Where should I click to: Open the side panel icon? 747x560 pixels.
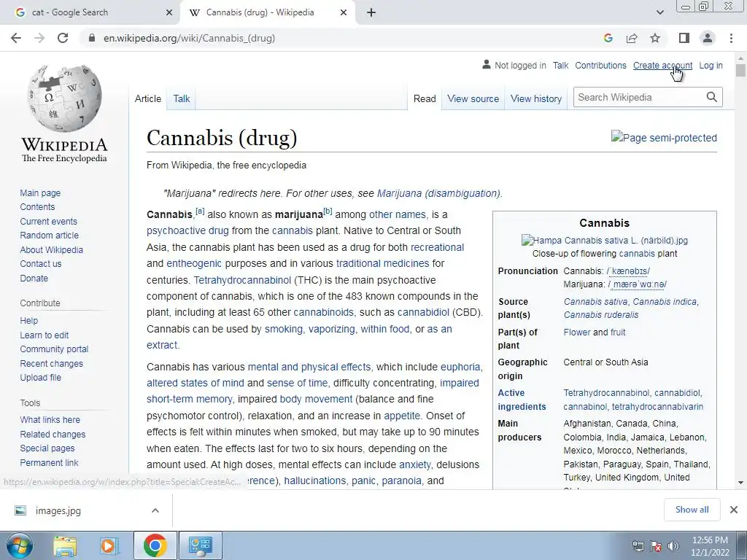click(684, 38)
